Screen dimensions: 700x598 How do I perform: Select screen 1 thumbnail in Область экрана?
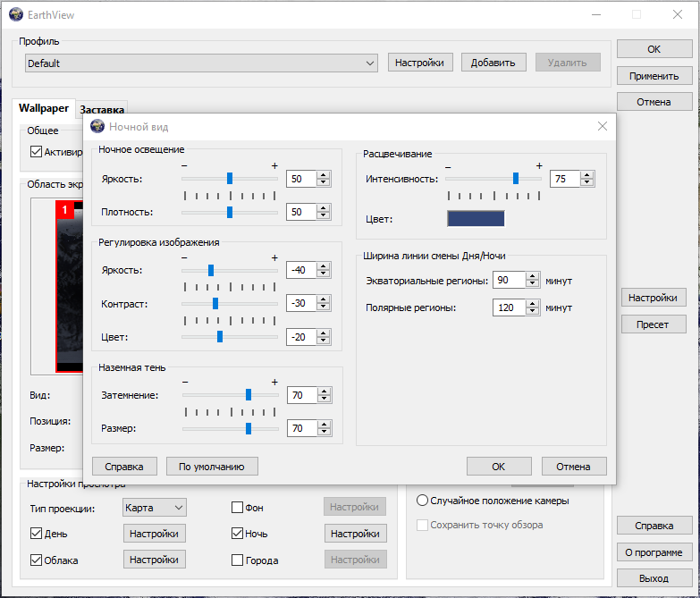[x=70, y=286]
